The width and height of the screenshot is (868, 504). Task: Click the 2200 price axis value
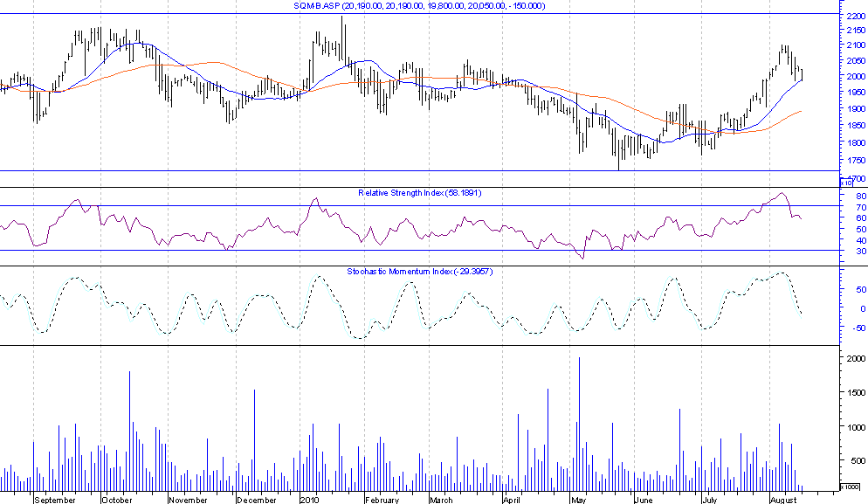pyautogui.click(x=856, y=17)
